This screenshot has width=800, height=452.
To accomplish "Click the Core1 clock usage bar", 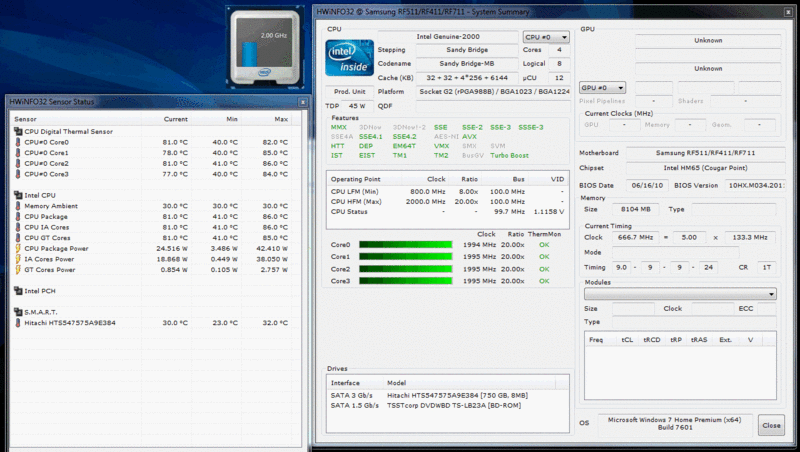I will point(406,257).
